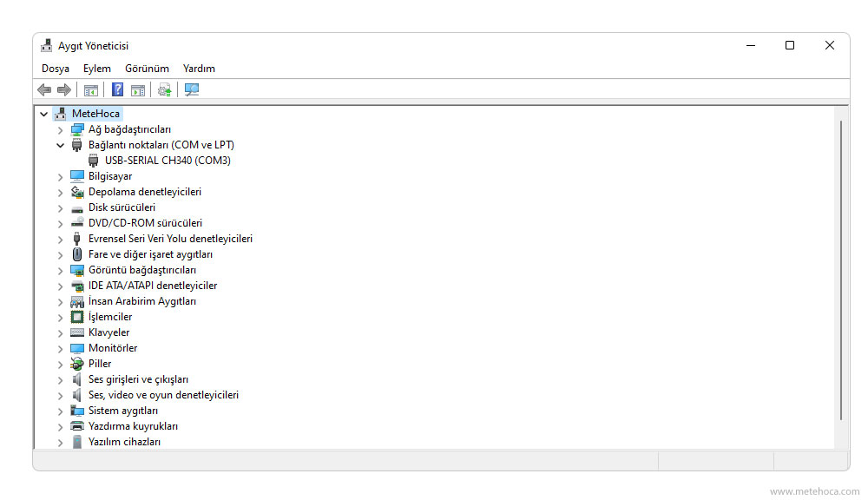Open the Eylem menu
This screenshot has width=868, height=500.
click(x=97, y=69)
